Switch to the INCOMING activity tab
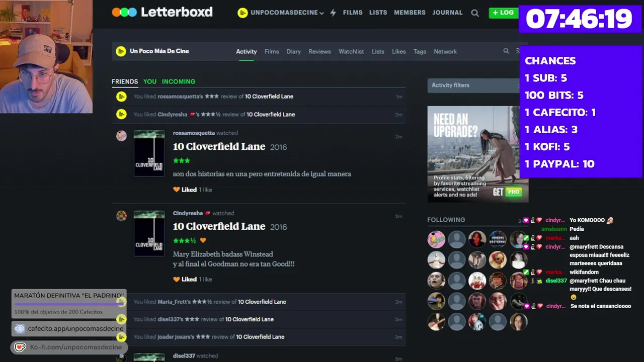Image resolution: width=644 pixels, height=362 pixels. pyautogui.click(x=179, y=81)
